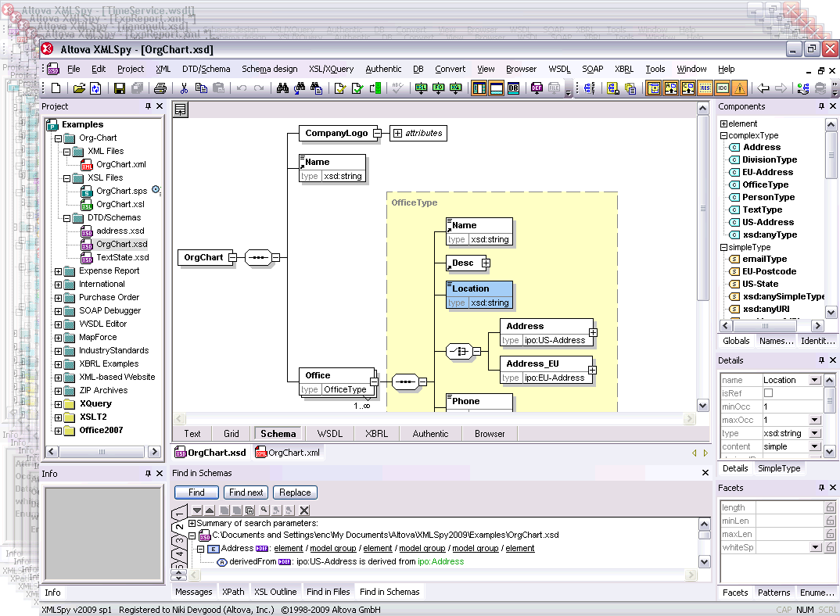
Task: Clear the search results with X icon
Action: [305, 510]
